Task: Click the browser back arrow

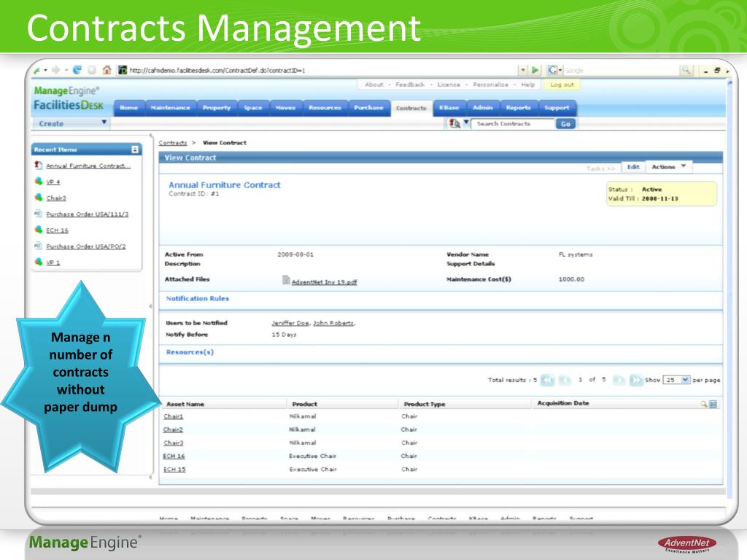Action: [37, 71]
